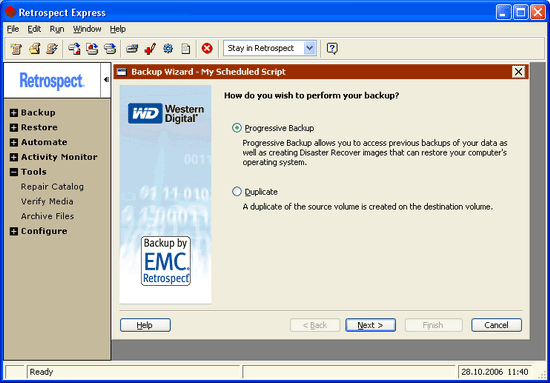
Task: Click the Help button in the wizard
Action: pyautogui.click(x=145, y=325)
